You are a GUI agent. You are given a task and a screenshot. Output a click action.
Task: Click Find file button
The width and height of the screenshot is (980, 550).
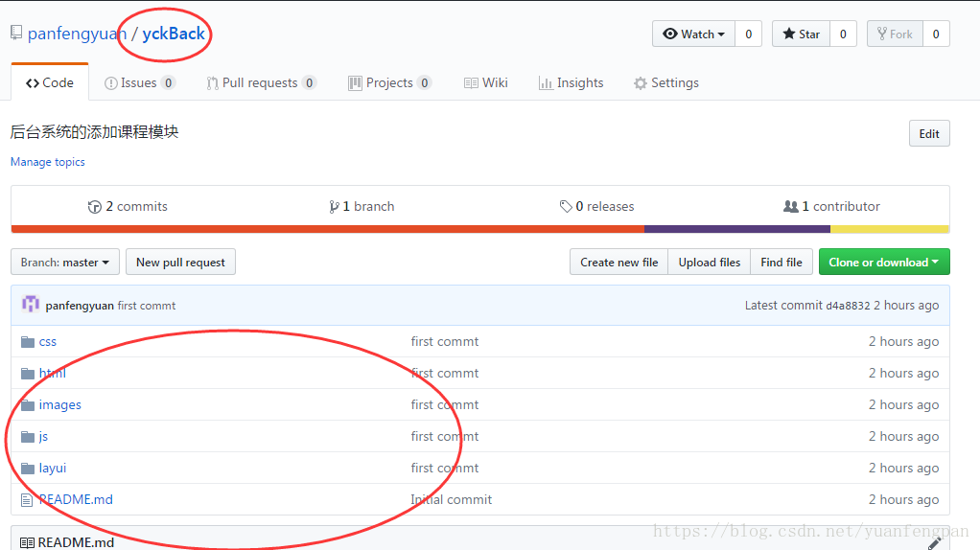click(782, 263)
